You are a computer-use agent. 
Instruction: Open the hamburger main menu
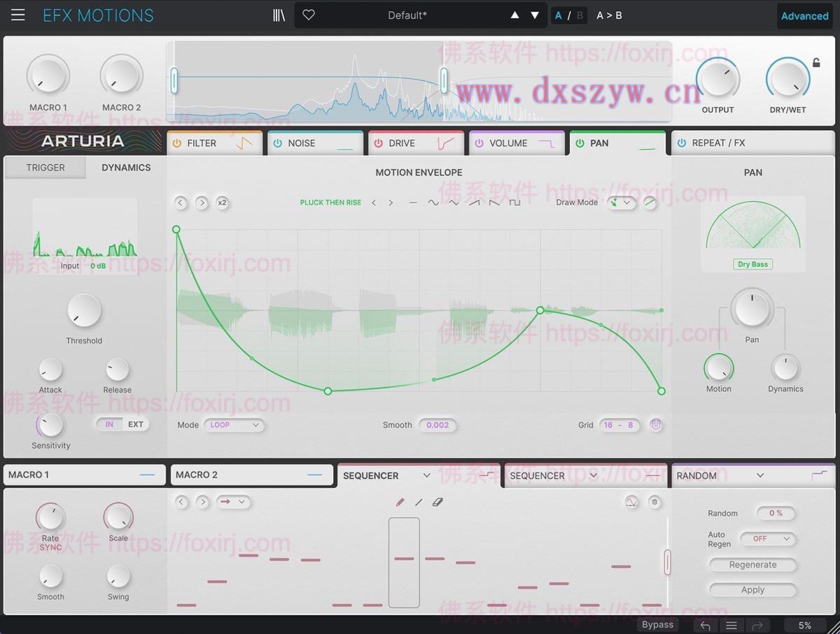[x=18, y=15]
